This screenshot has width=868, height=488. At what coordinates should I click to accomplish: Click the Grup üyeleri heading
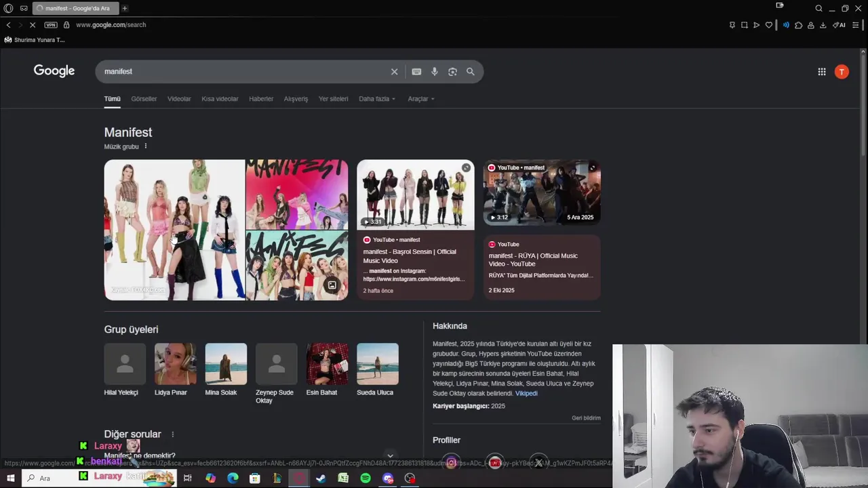click(131, 329)
